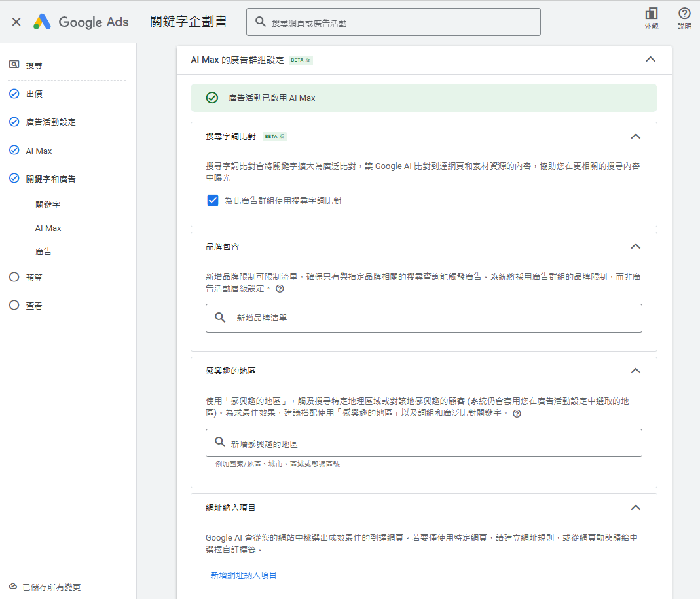Click the magnifier icon in 新增感興趣的地區 field

point(220,442)
